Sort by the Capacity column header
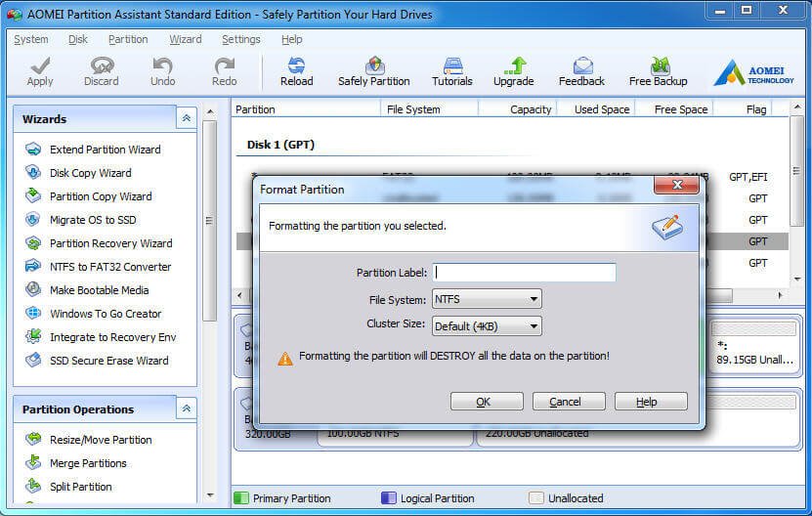The height and width of the screenshot is (516, 812). tap(518, 109)
